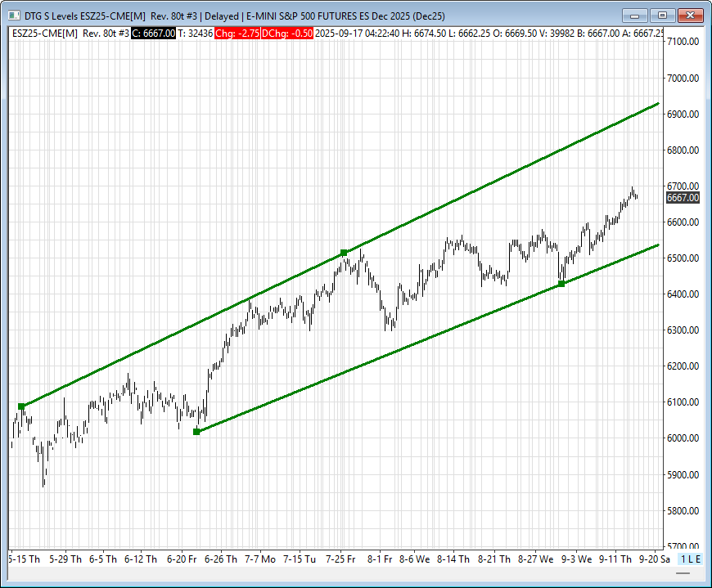Screen dimensions: 712x588
Task: Click the 'C: 6667.00' last price field
Action: pos(154,33)
